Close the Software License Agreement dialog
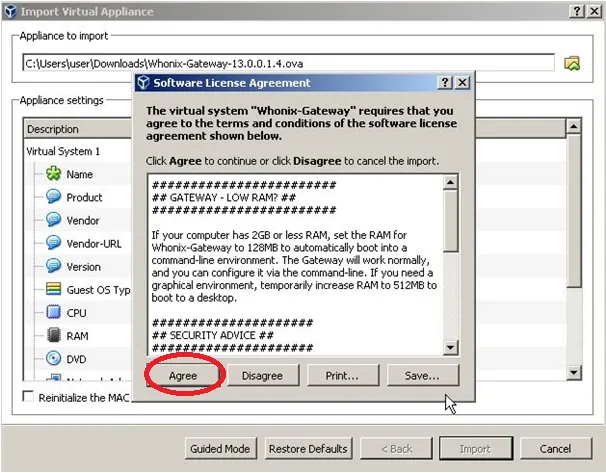Screen dimensions: 606x473 (462, 82)
